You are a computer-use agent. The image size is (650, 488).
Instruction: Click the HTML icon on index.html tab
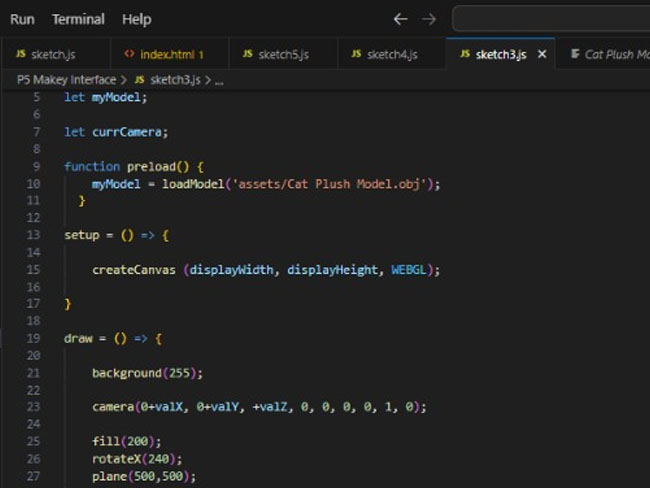point(129,53)
